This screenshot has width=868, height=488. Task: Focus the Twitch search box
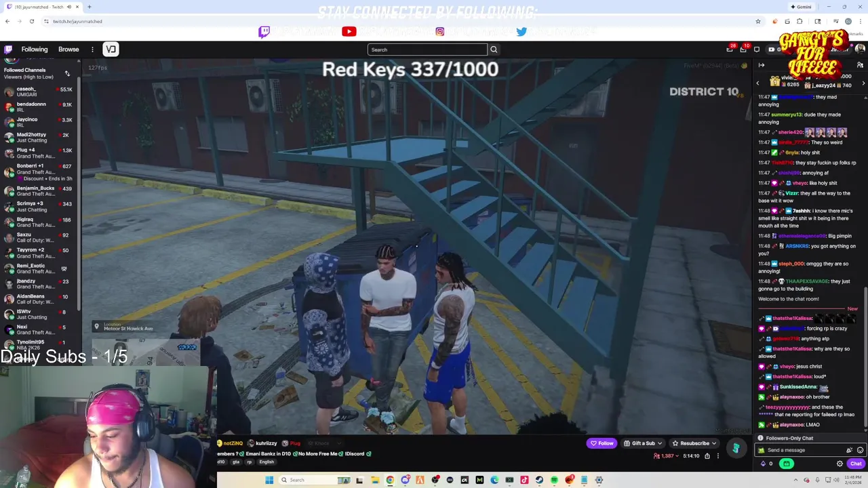[x=427, y=49]
